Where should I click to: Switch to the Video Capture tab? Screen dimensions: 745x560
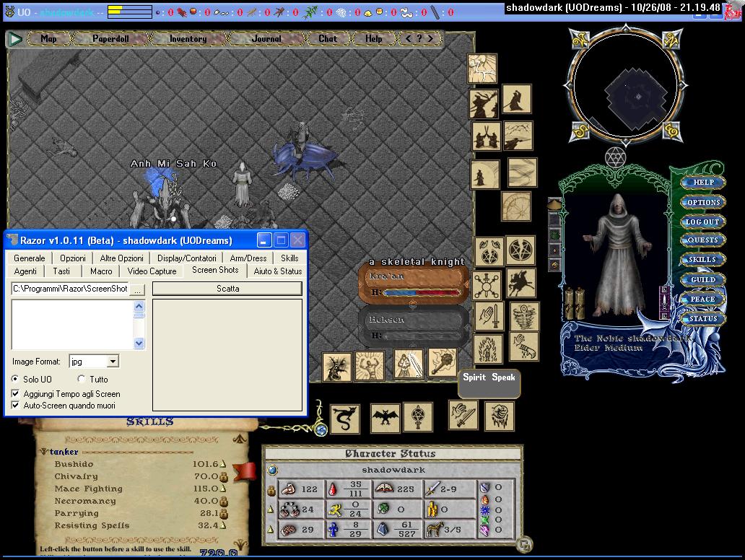click(152, 271)
